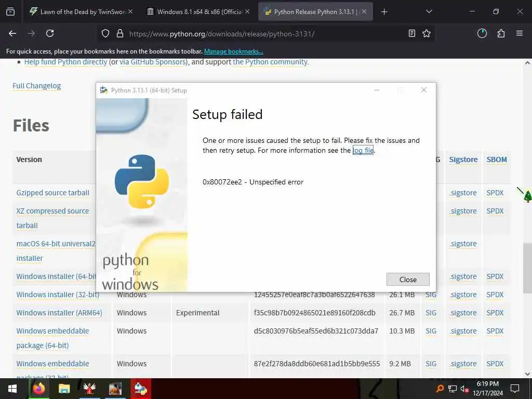Open the log file link in setup dialog
Screen dimensions: 532x399
pyautogui.click(x=363, y=150)
